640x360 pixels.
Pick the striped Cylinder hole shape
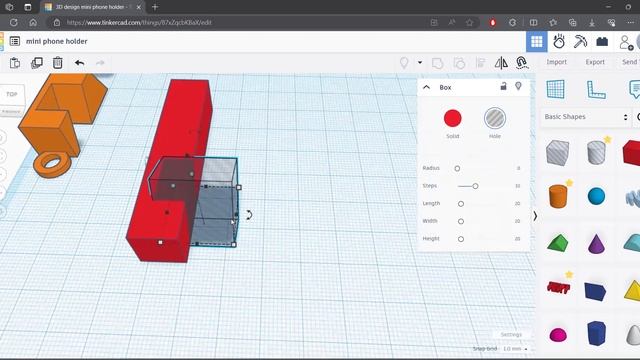pyautogui.click(x=596, y=152)
